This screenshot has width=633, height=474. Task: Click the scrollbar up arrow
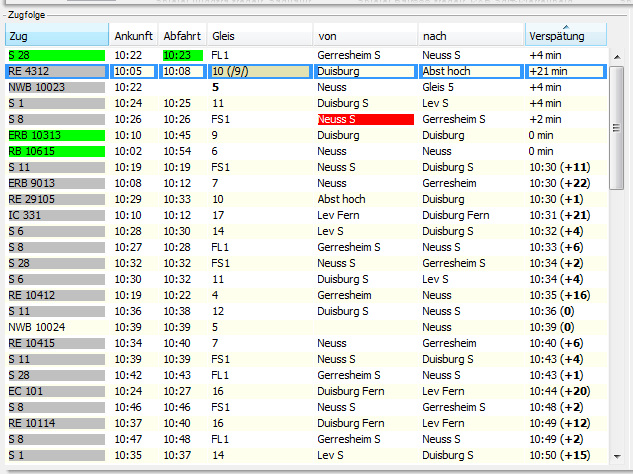(618, 55)
